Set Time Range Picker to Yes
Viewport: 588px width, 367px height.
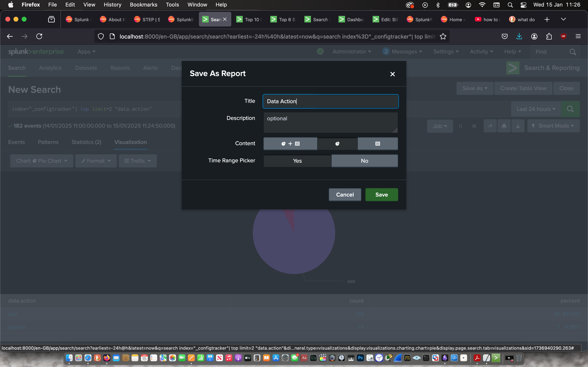(x=297, y=161)
